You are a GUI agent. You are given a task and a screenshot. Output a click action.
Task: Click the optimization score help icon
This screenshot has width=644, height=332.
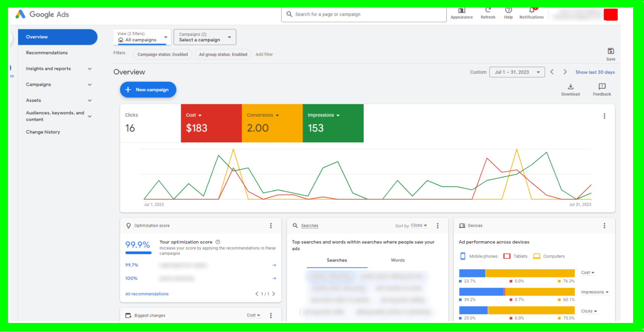click(x=218, y=242)
